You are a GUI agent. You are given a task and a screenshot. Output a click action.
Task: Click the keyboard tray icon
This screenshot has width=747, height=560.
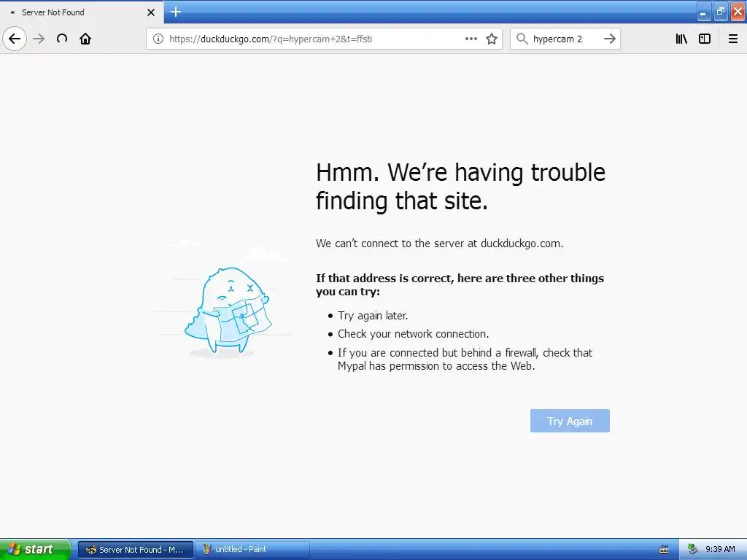(x=663, y=550)
